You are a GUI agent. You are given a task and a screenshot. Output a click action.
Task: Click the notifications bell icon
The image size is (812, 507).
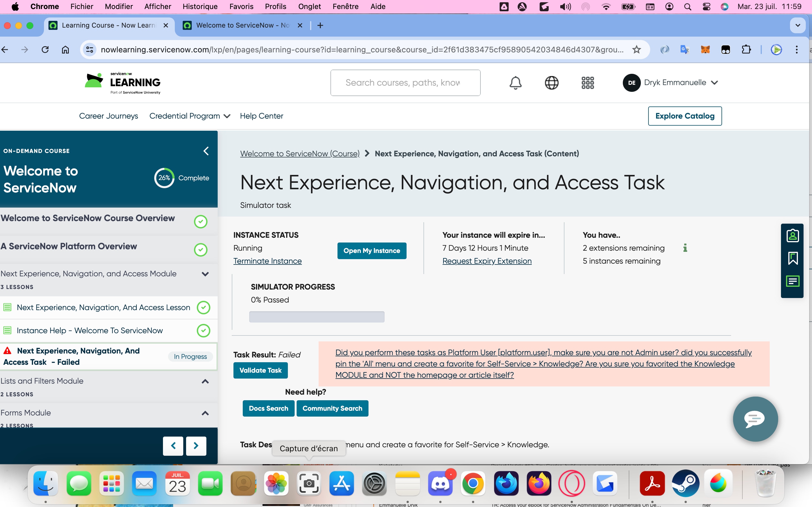click(x=515, y=83)
